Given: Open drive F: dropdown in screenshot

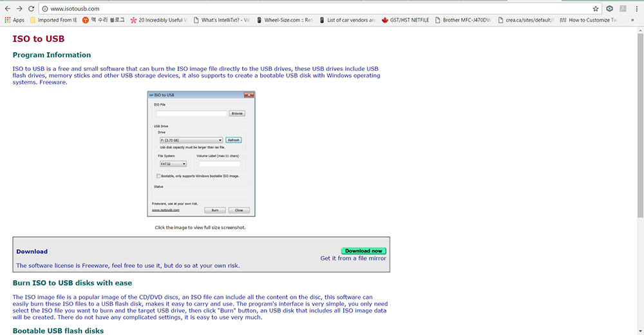Looking at the screenshot, I should click(191, 140).
